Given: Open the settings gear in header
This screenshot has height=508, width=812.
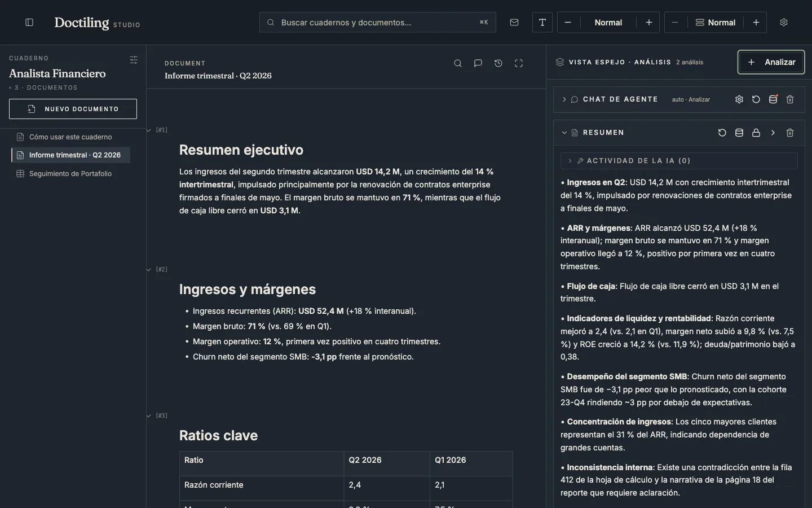Looking at the screenshot, I should [784, 23].
